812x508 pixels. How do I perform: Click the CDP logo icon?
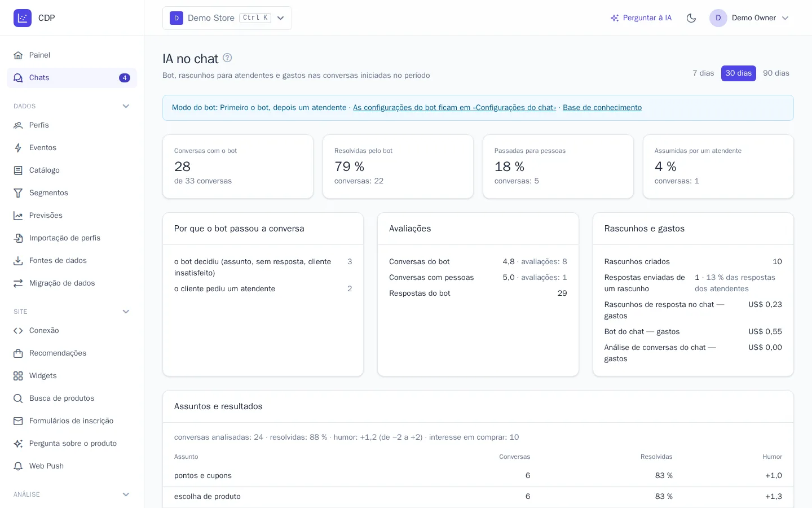pos(23,18)
